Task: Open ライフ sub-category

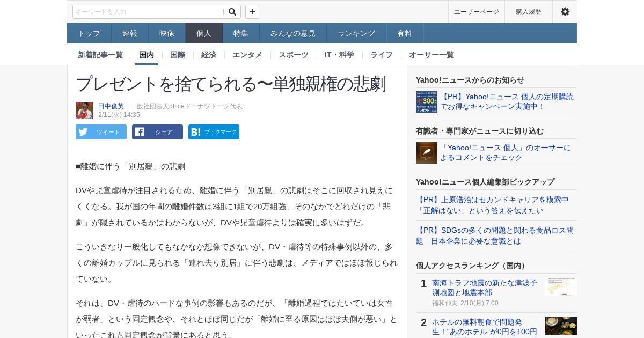Action: pos(382,55)
